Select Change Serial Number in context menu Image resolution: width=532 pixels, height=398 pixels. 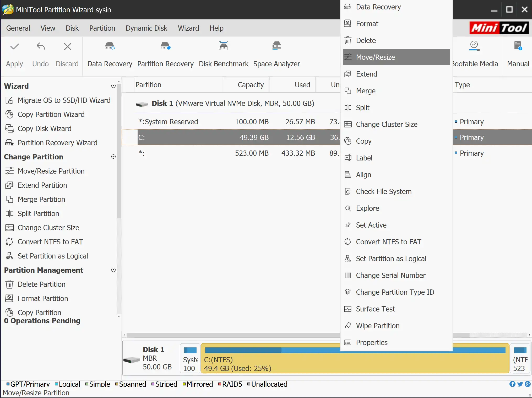tap(396, 275)
